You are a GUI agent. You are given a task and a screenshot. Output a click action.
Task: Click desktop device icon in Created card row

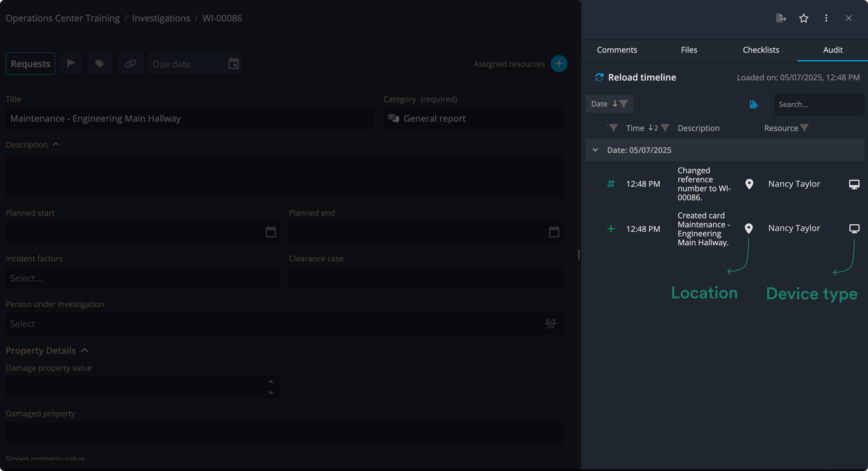tap(854, 229)
